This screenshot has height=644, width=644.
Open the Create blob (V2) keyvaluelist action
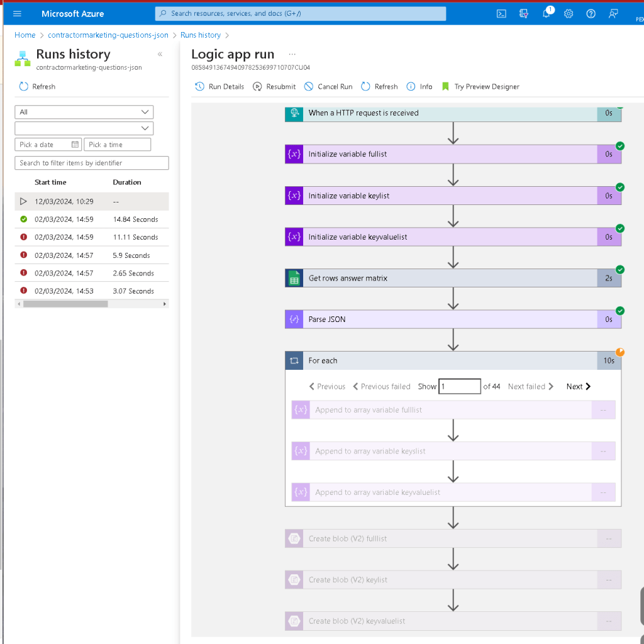coord(453,621)
